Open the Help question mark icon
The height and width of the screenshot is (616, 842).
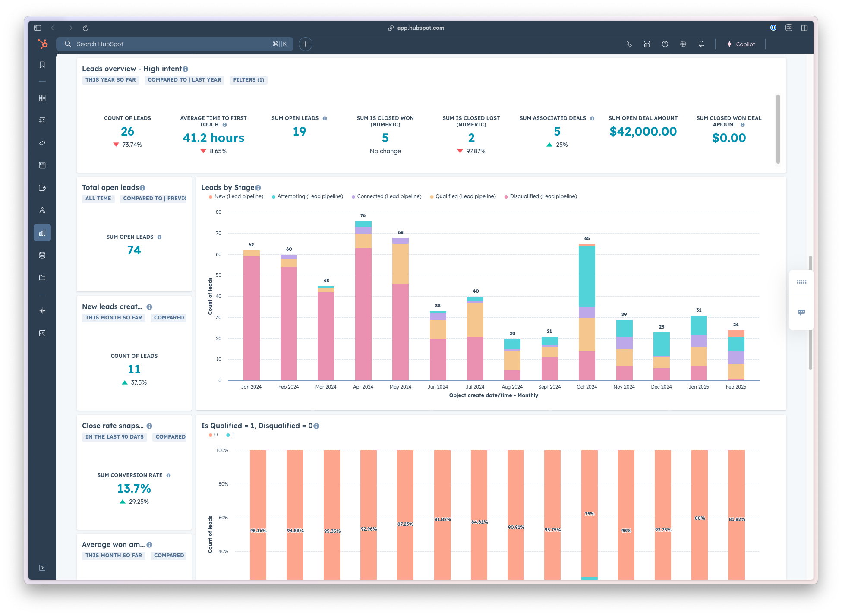pyautogui.click(x=665, y=44)
